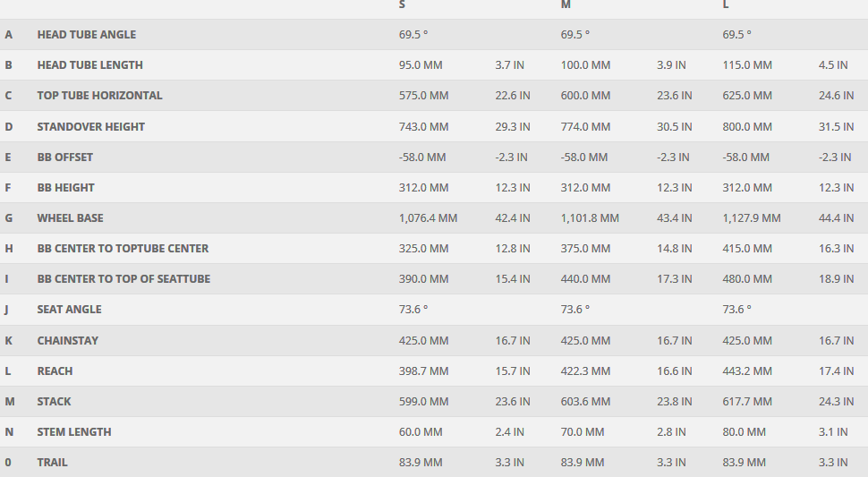Click the BB OFFSET row label
This screenshot has height=477, width=868.
pos(65,158)
